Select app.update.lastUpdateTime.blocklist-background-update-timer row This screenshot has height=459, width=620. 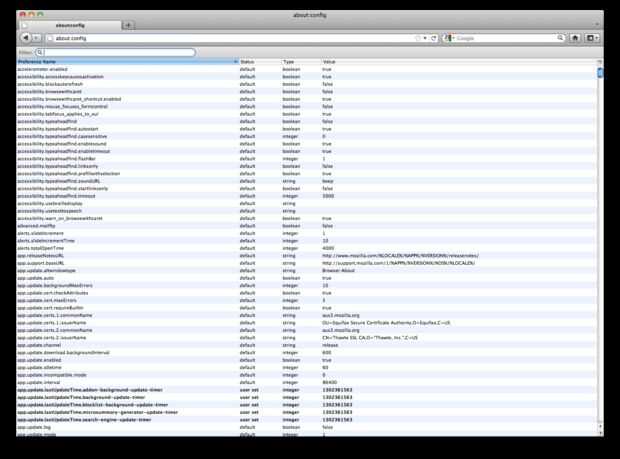point(306,405)
